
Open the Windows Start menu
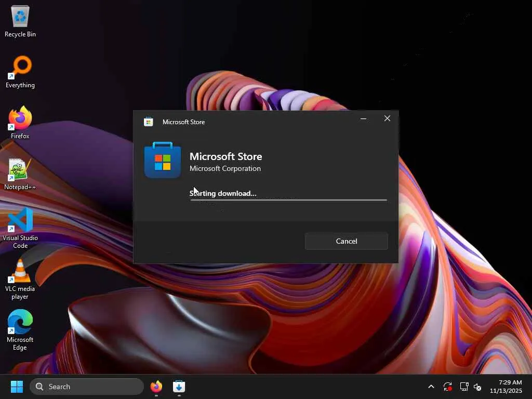pyautogui.click(x=17, y=387)
